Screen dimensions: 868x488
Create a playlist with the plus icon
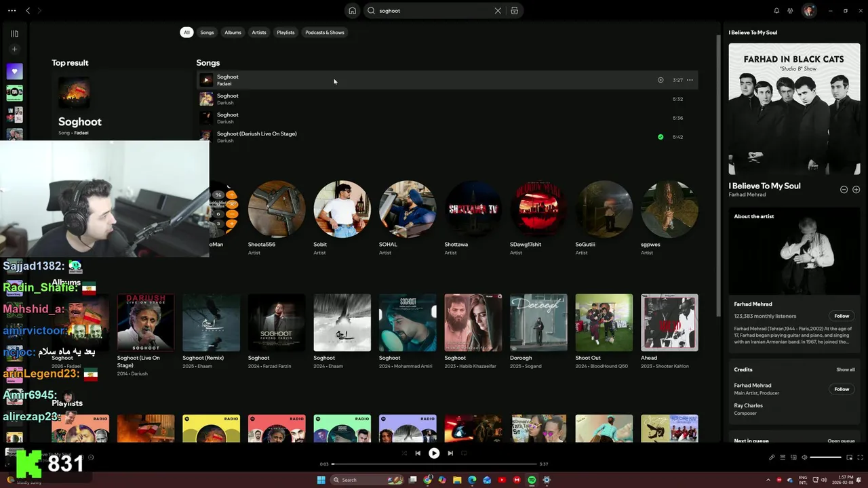[14, 49]
